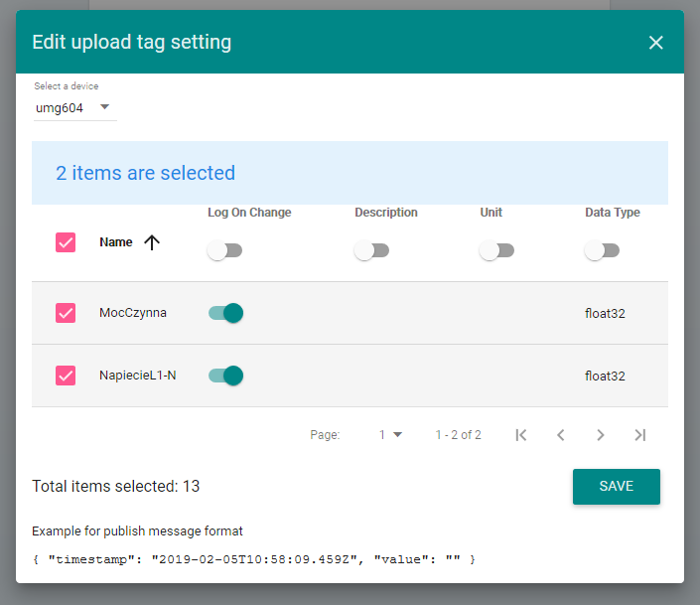This screenshot has width=700, height=605.
Task: Go to the first page of results
Action: tap(521, 435)
